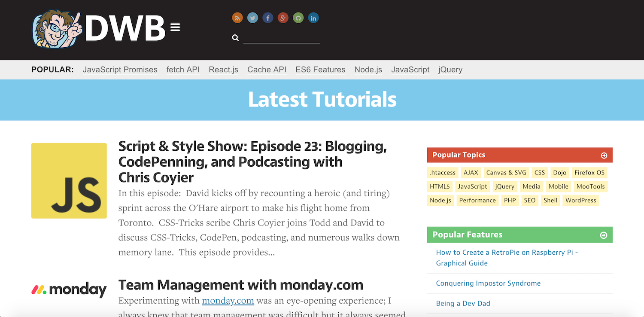Click the Latest Tutorials heading
Viewport: 644px width, 317px height.
tap(322, 100)
